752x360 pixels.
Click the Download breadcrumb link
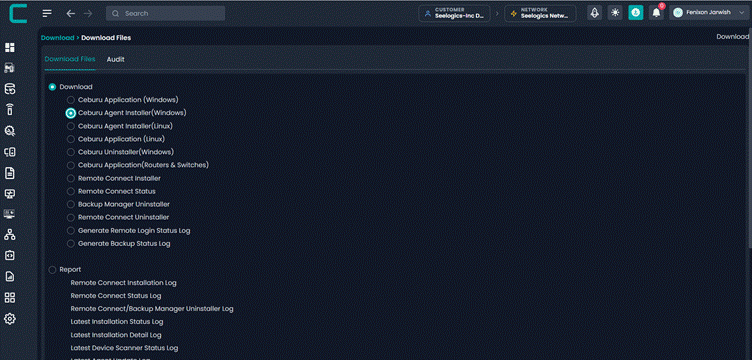tap(58, 37)
